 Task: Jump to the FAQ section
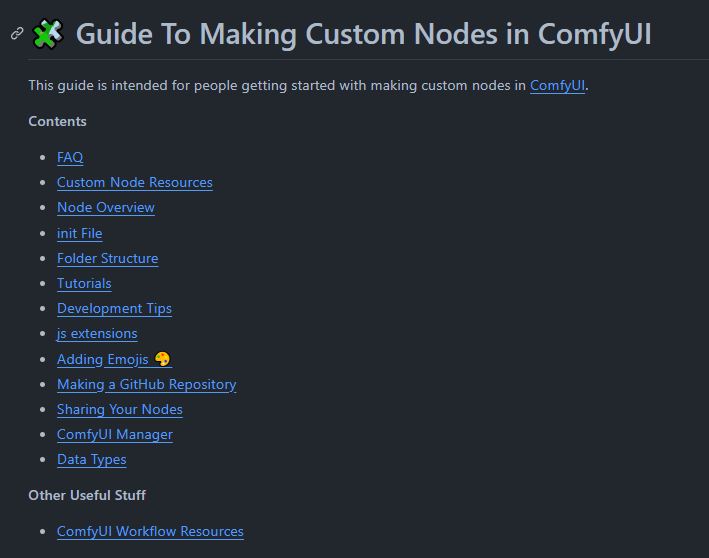pyautogui.click(x=70, y=157)
